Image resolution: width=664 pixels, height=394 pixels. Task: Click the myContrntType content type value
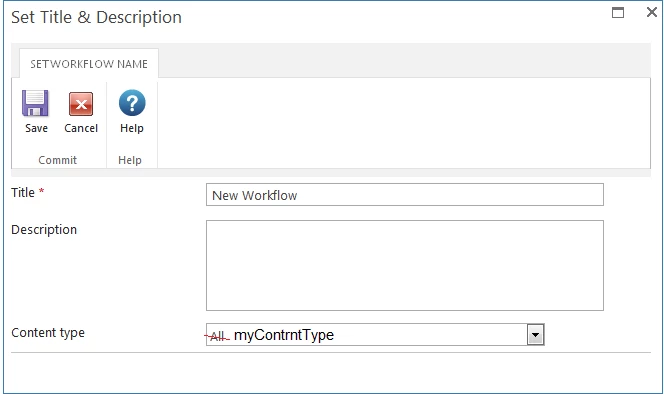tap(284, 335)
